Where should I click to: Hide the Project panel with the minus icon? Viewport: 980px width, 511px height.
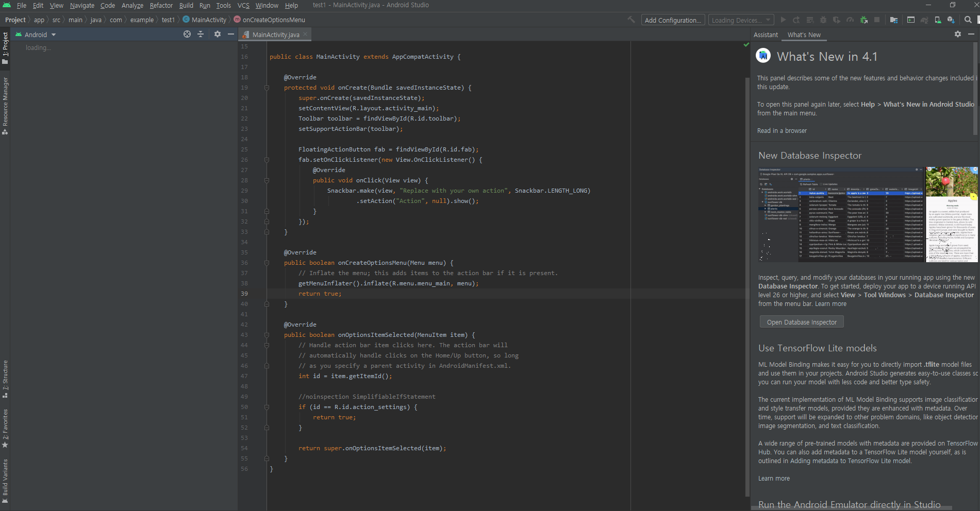click(x=231, y=34)
